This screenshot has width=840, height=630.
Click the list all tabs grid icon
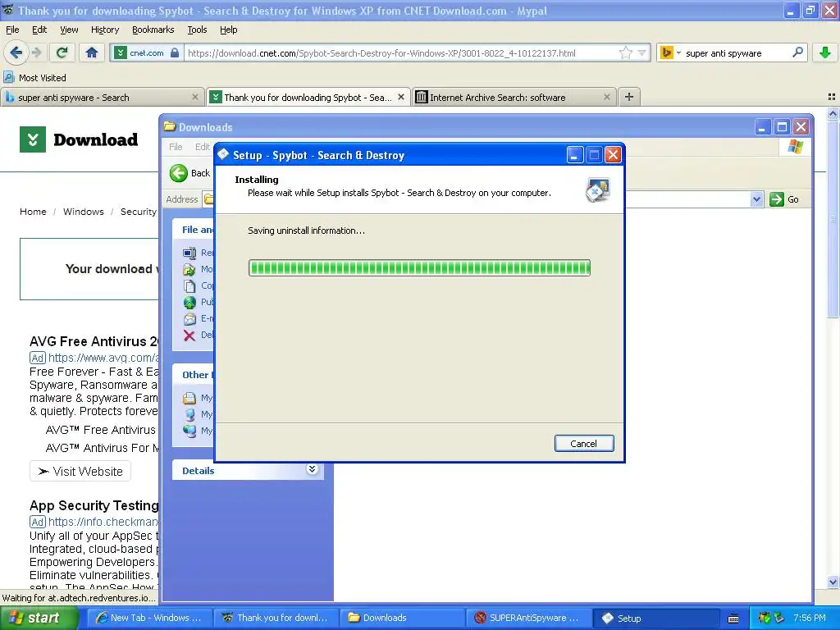[832, 97]
